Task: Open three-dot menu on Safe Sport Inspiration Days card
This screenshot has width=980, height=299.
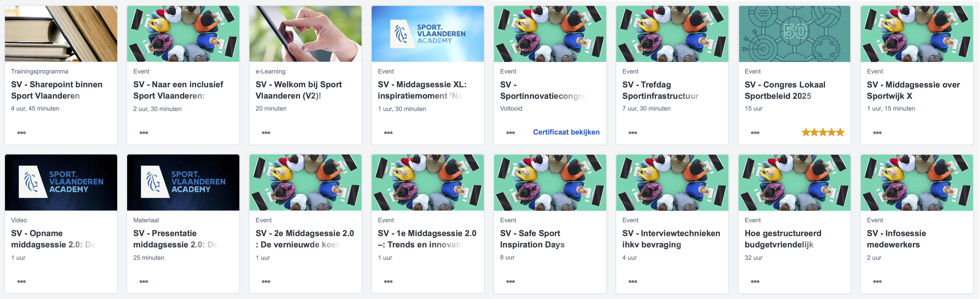Action: click(x=511, y=282)
